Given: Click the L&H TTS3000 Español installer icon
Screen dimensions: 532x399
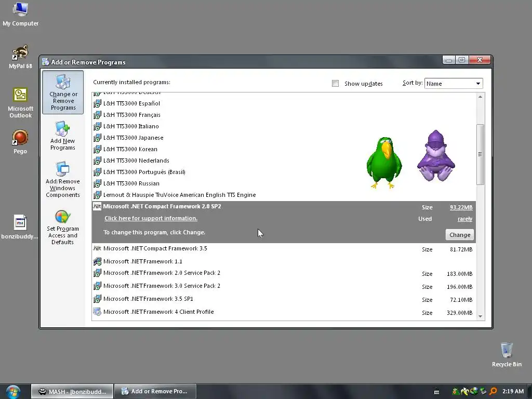Looking at the screenshot, I should pyautogui.click(x=97, y=103).
